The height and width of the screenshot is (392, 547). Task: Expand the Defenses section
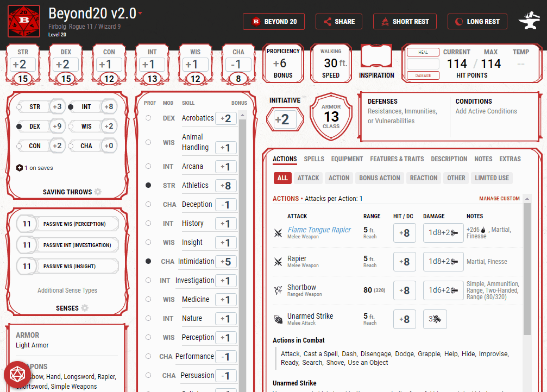click(403, 111)
